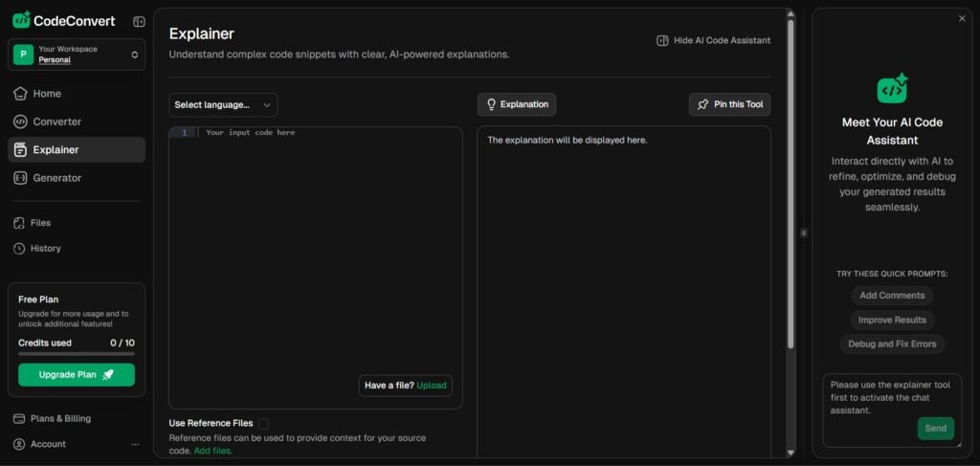980x466 pixels.
Task: Hide AI Code Assistant panel
Action: pos(713,40)
